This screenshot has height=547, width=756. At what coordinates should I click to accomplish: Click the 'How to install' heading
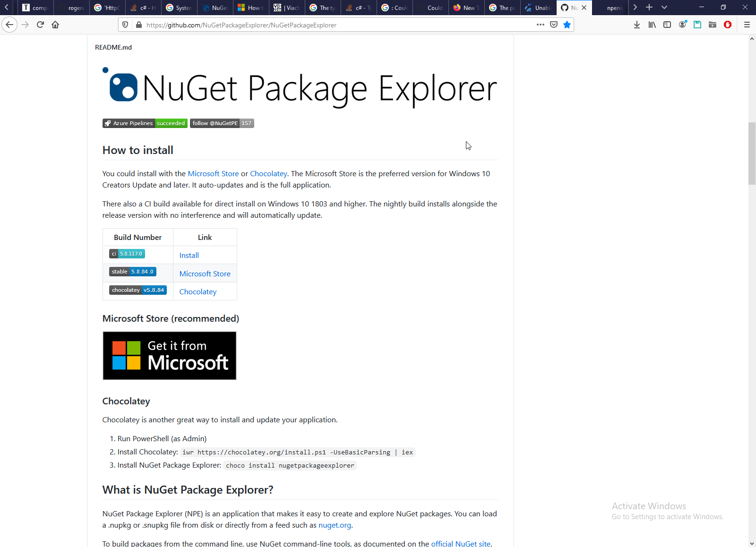coord(138,150)
